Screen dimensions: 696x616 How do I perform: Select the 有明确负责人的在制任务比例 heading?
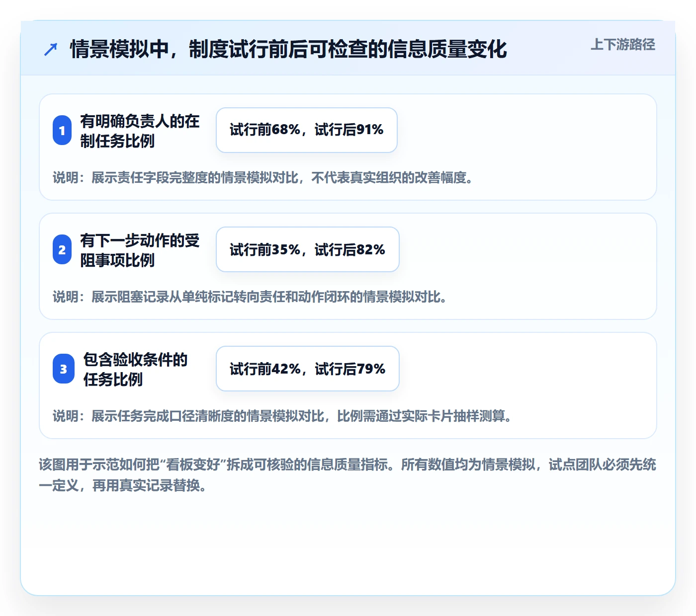(x=140, y=131)
